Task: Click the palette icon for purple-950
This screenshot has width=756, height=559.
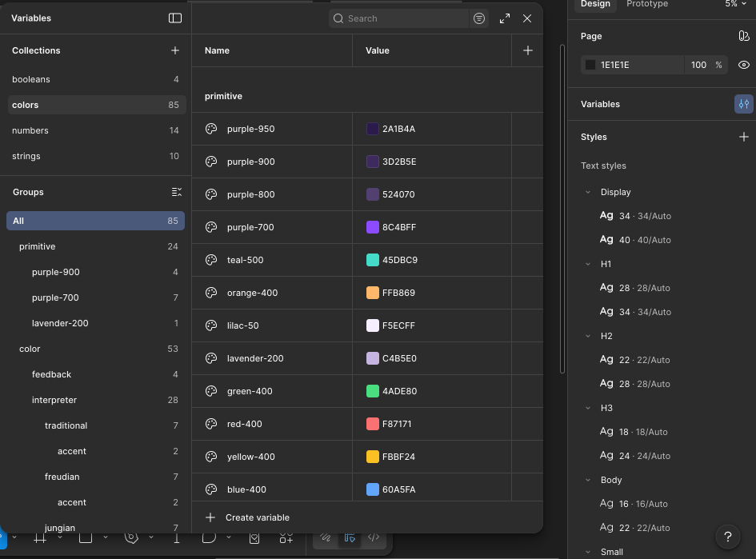Action: [x=211, y=129]
